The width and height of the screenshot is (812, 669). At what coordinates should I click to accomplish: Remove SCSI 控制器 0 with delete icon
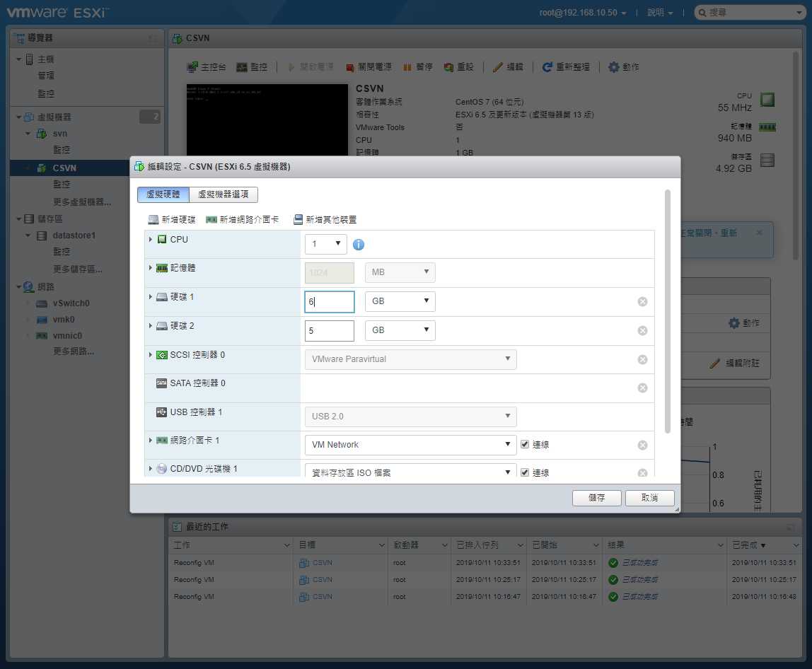643,359
